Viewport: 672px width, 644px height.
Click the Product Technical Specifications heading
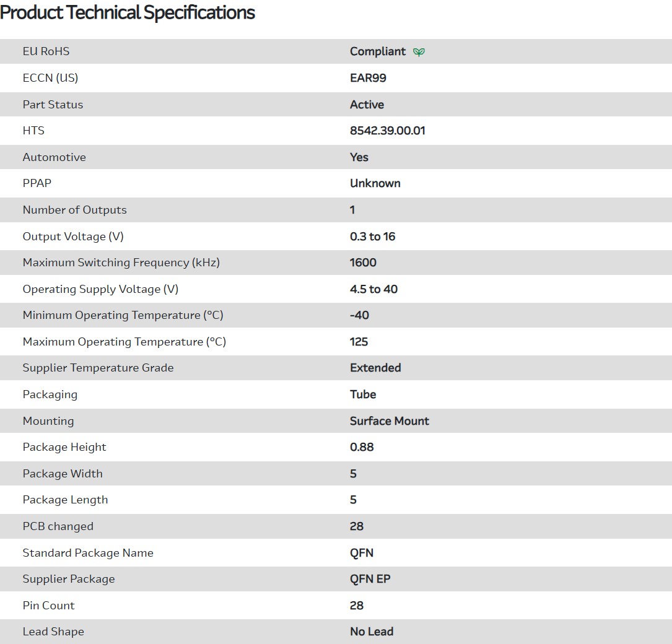(128, 12)
